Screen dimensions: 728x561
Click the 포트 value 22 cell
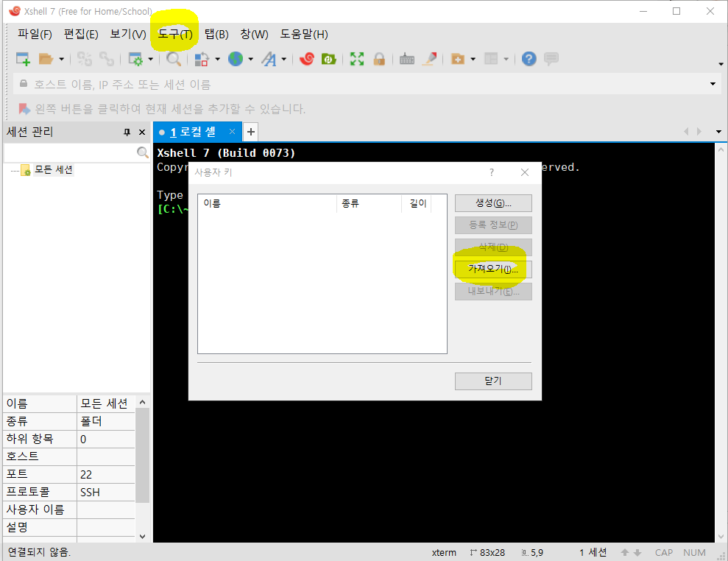coord(106,475)
